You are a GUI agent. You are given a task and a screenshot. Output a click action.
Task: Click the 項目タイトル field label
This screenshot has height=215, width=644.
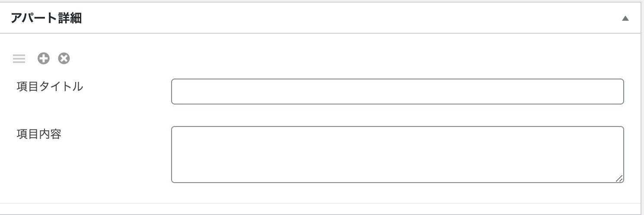pyautogui.click(x=50, y=87)
